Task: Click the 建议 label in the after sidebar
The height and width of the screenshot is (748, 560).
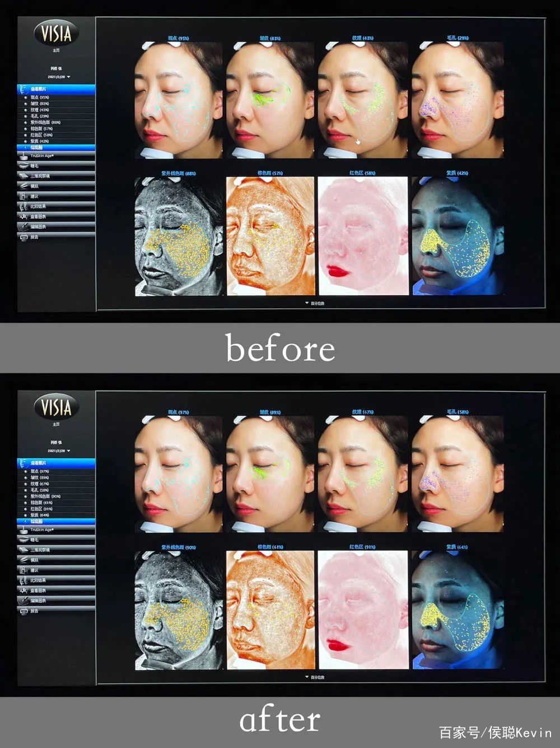Action: (35, 570)
